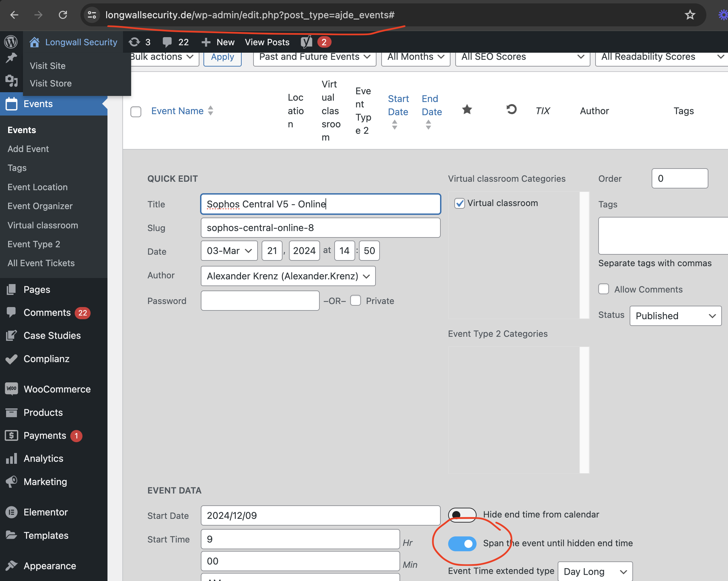Open Event Type 2 submenu item
The image size is (728, 581).
coord(34,244)
